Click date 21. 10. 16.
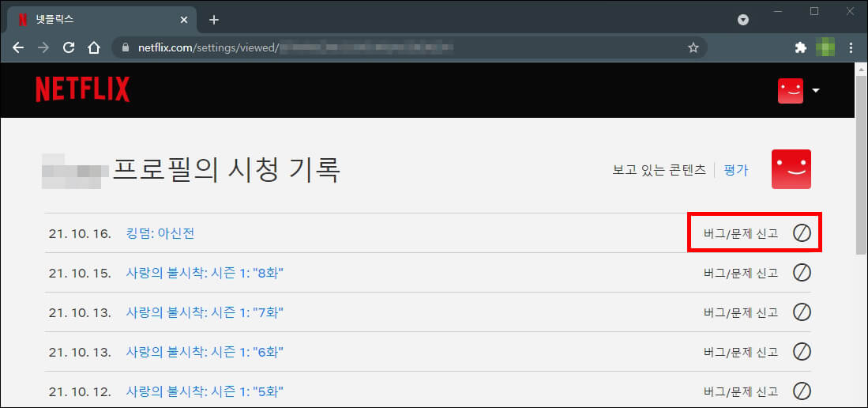 80,233
